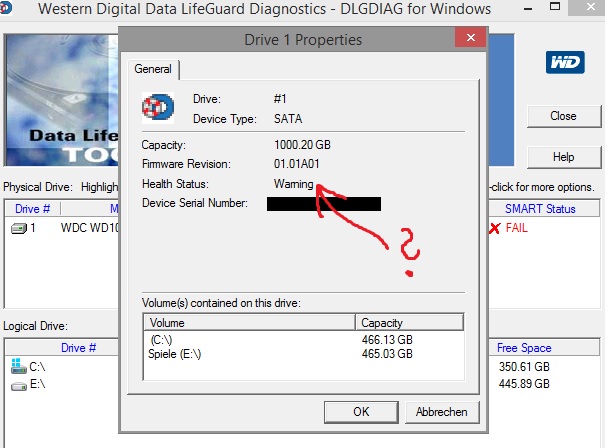Click the 350.61 GB free space value
611x448 pixels.
(524, 367)
